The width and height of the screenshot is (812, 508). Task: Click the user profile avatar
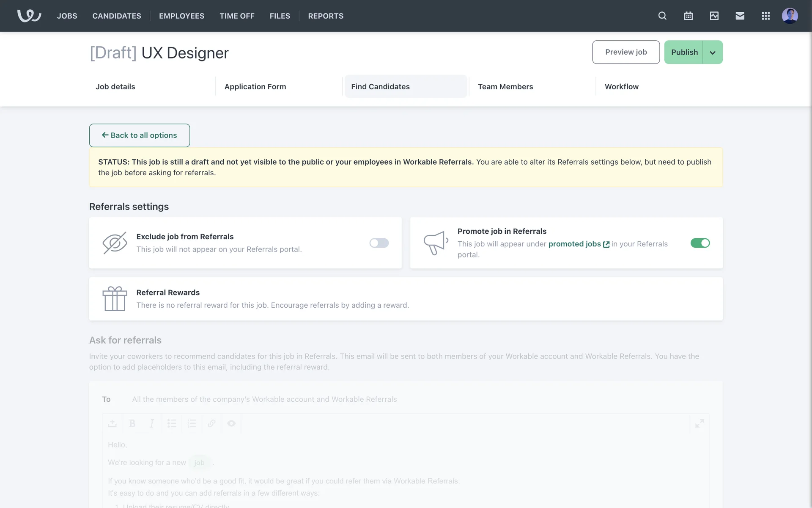(790, 16)
